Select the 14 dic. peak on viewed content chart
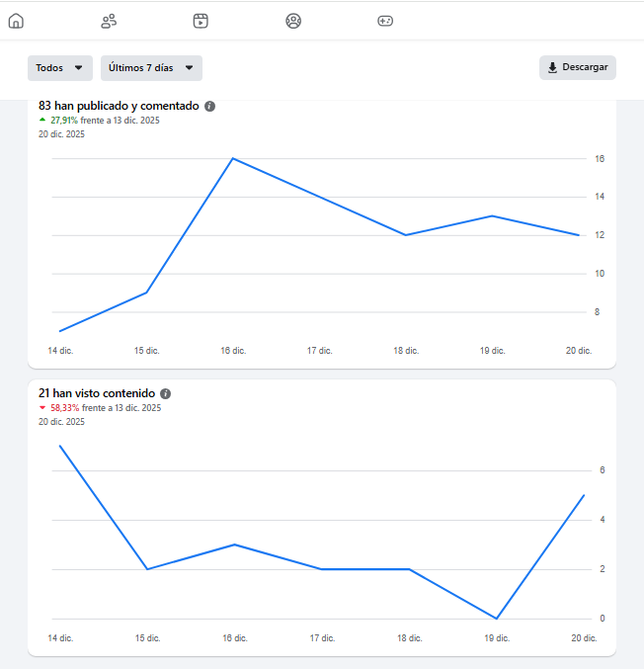Image resolution: width=644 pixels, height=669 pixels. [x=60, y=446]
